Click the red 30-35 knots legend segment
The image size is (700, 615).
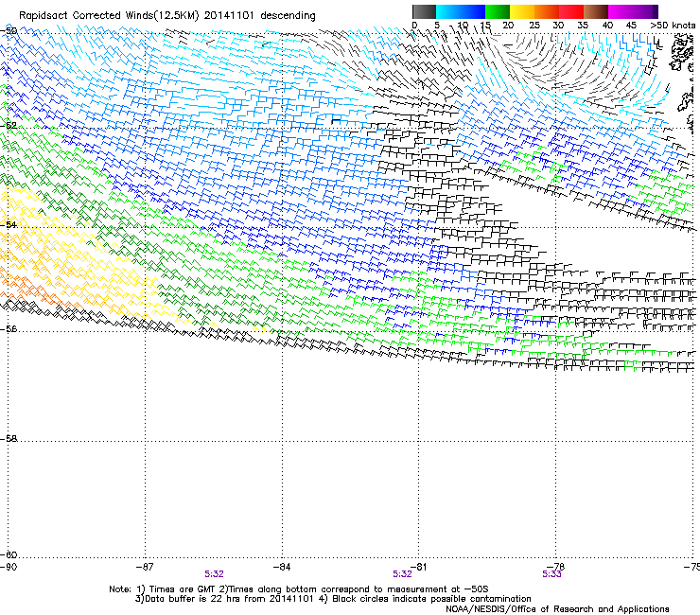(571, 11)
